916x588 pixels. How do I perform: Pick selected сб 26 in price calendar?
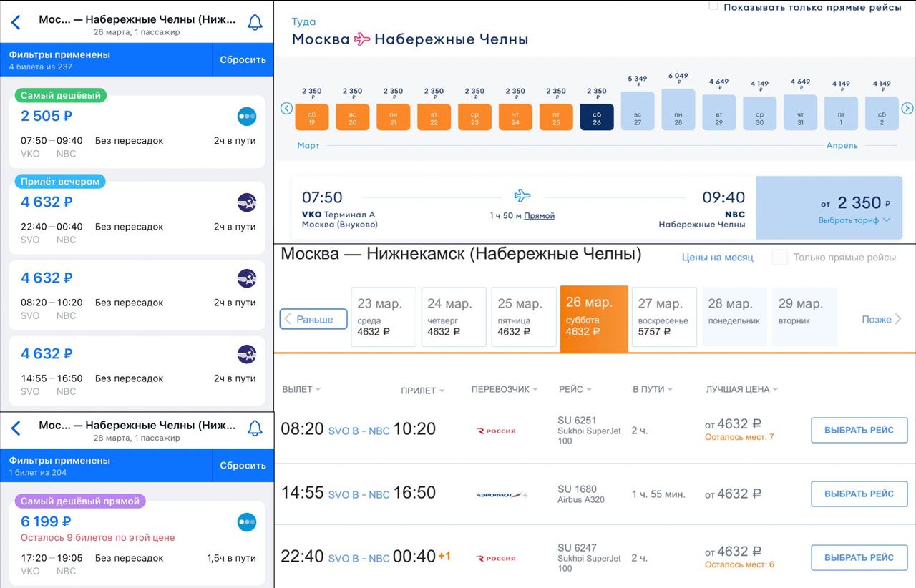tap(597, 117)
